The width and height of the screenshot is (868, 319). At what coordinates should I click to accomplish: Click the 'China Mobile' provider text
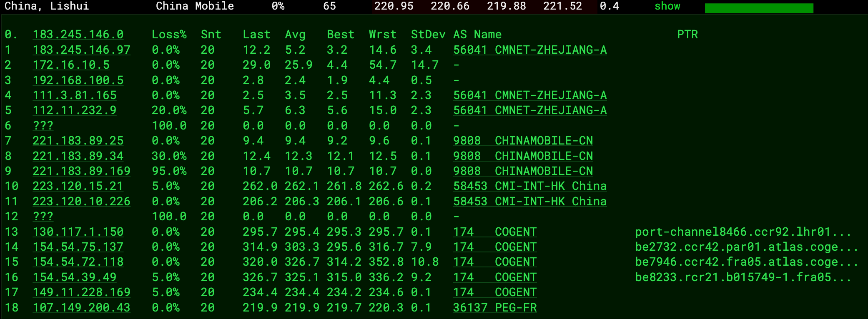point(195,6)
